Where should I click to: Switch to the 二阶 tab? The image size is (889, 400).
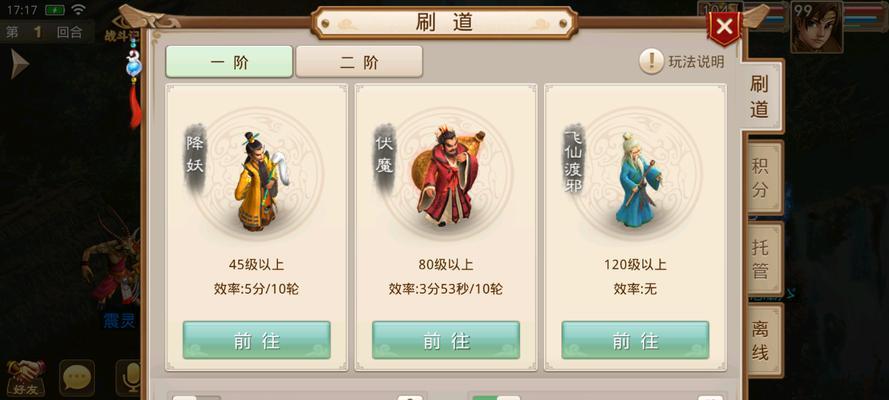coord(359,62)
